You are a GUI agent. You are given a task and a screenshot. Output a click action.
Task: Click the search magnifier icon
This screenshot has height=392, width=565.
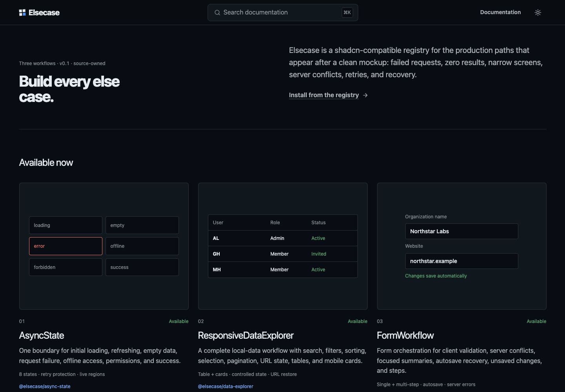point(217,13)
